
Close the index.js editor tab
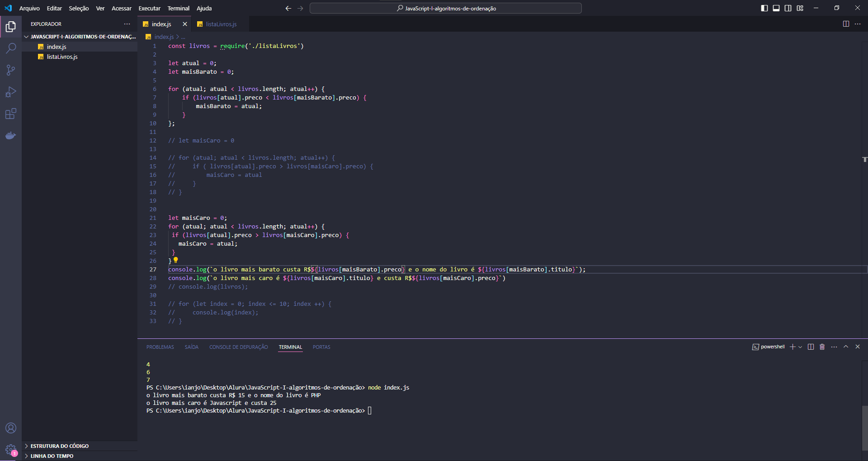point(185,24)
